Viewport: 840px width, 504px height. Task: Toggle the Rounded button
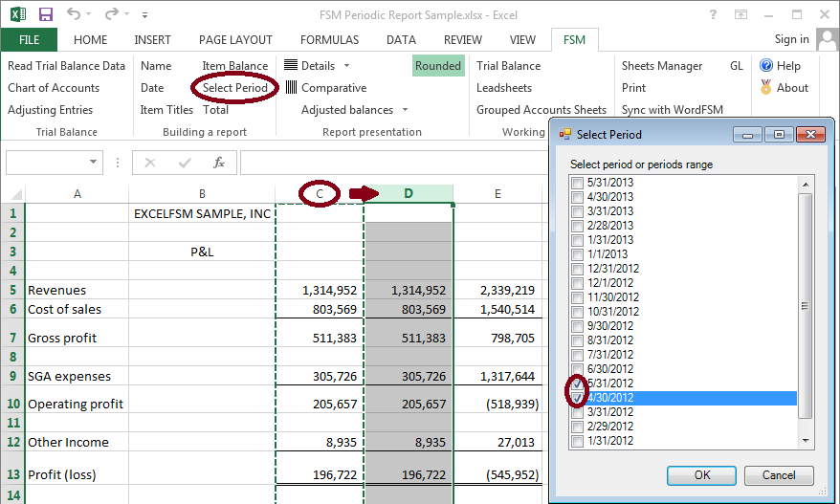tap(438, 65)
